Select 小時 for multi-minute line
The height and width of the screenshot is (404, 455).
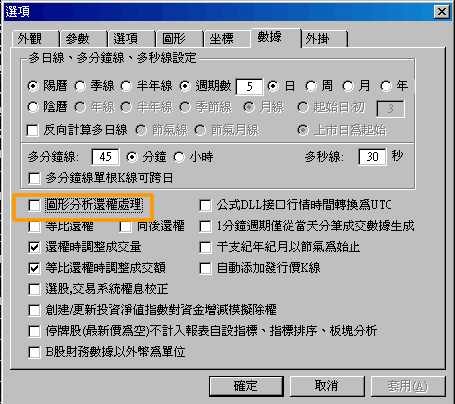click(x=179, y=157)
